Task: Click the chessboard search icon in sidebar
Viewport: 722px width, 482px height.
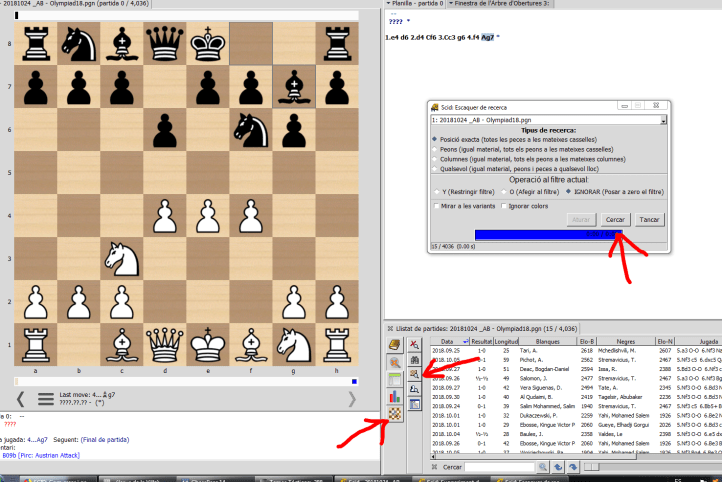Action: point(394,414)
